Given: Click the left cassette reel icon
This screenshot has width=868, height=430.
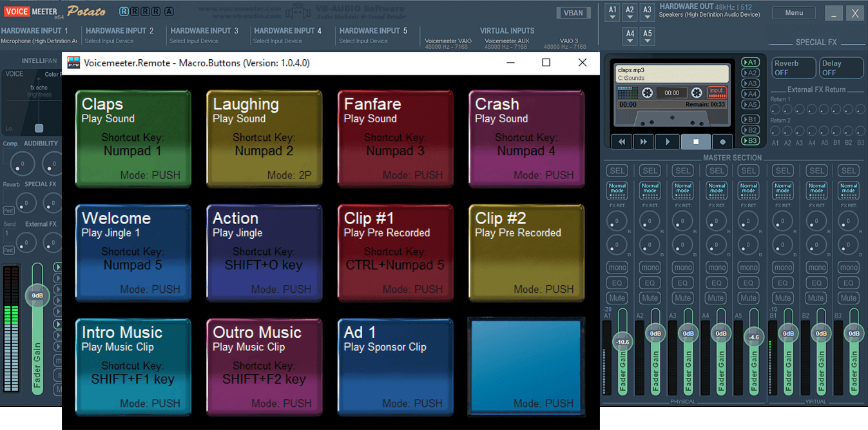Looking at the screenshot, I should click(648, 93).
